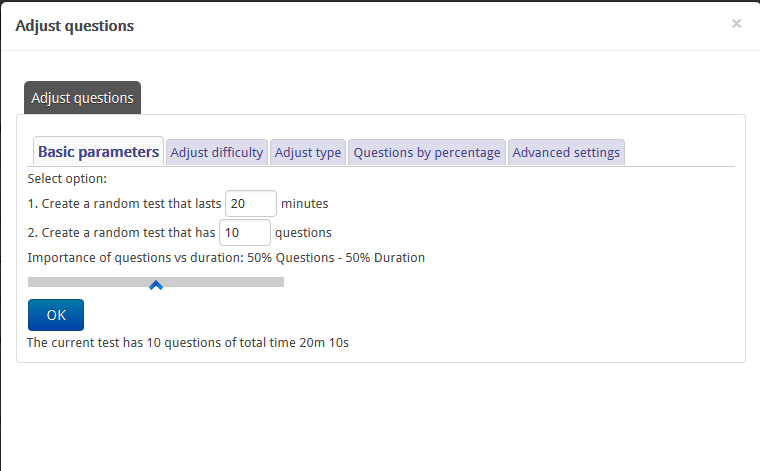Viewport: 760px width, 471px height.
Task: Click the "minutes" unit label
Action: [x=305, y=204]
